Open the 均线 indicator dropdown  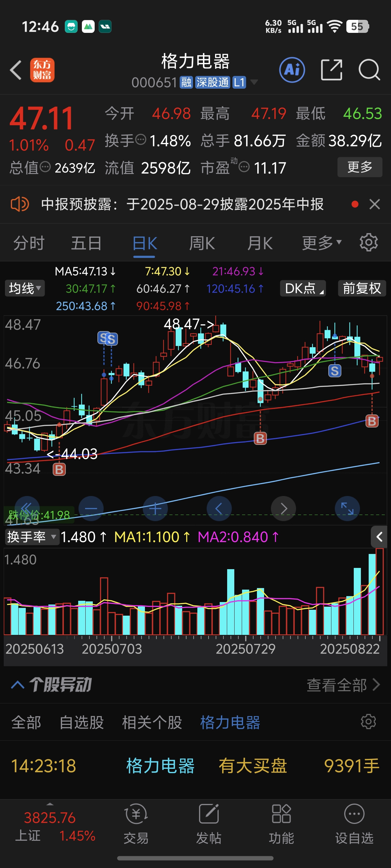25,288
